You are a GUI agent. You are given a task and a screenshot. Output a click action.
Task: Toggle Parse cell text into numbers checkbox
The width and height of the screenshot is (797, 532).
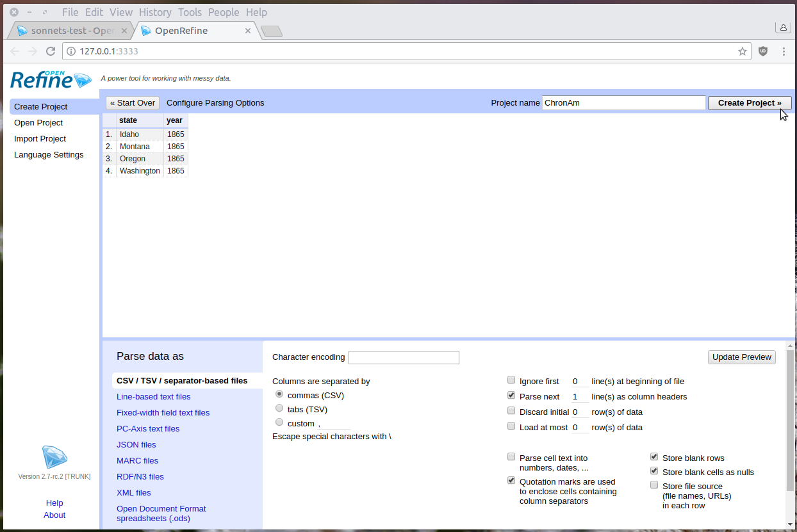[511, 457]
